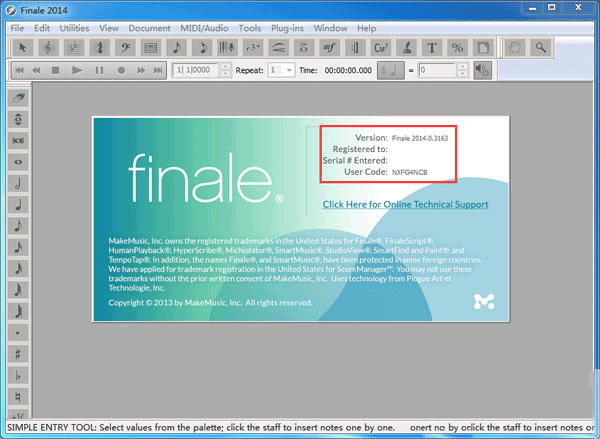Click the Fast Forward playback button
The width and height of the screenshot is (600, 439).
(x=141, y=70)
